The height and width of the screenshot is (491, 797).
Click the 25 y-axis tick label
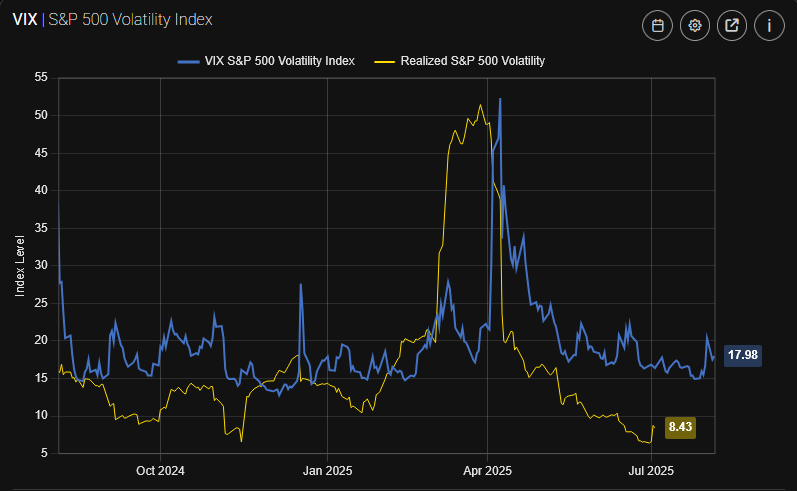click(x=41, y=303)
